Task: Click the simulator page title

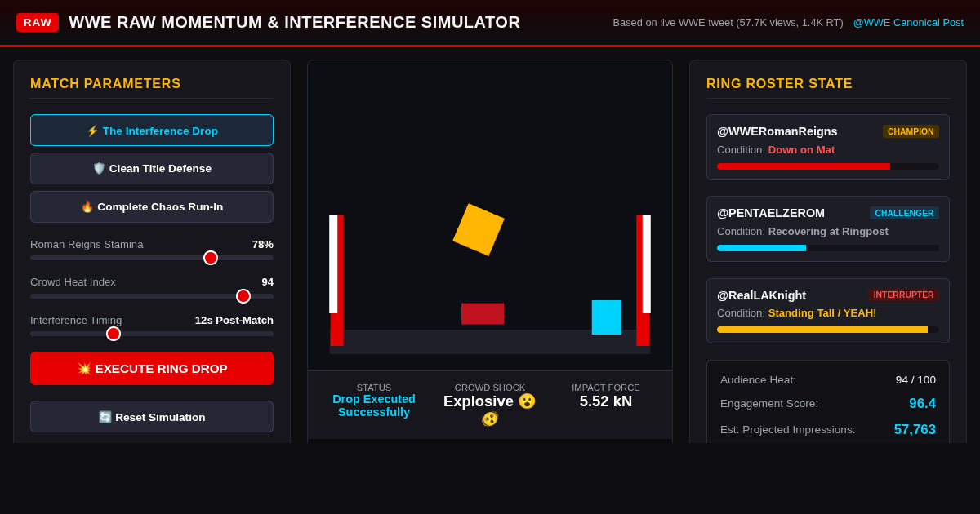Action: tap(294, 23)
